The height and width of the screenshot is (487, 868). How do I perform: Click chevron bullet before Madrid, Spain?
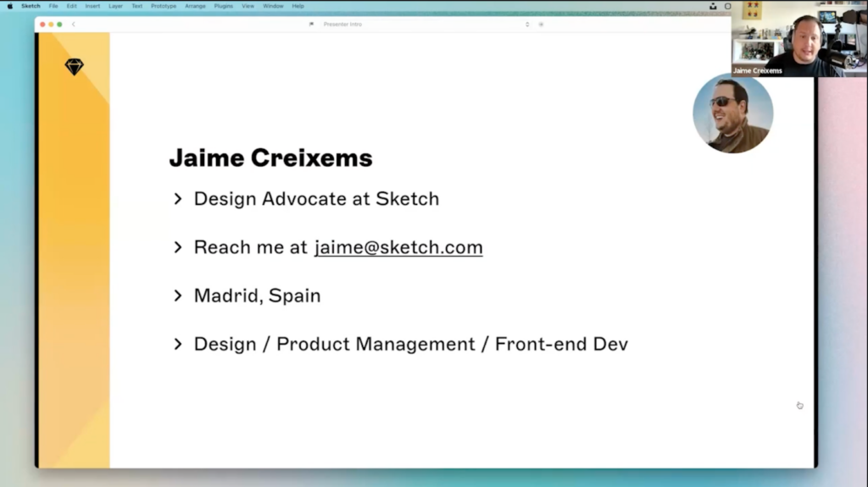(178, 296)
